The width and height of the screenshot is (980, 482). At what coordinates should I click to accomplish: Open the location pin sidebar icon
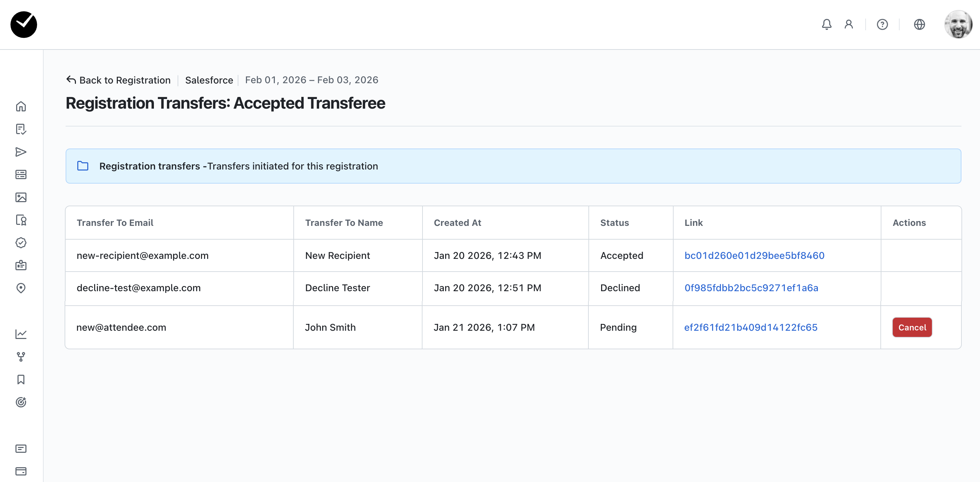coord(21,288)
